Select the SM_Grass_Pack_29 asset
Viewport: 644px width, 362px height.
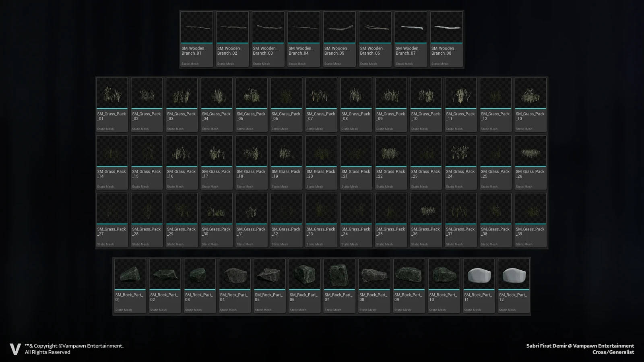pyautogui.click(x=182, y=220)
